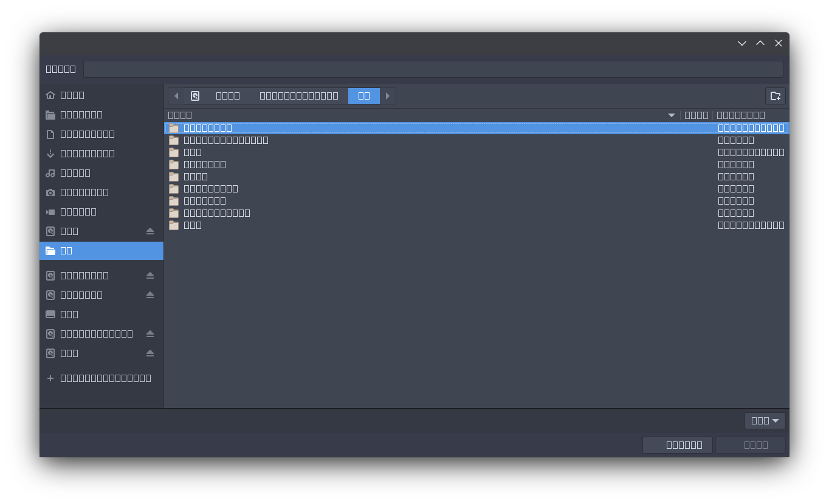This screenshot has width=829, height=504.
Task: Open the sidebar entry with the download arrow icon
Action: (101, 153)
